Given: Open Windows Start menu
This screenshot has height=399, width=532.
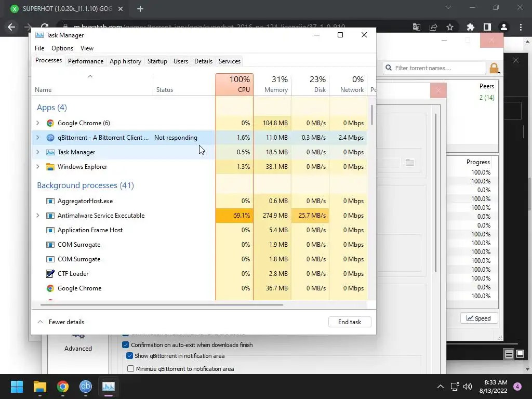Looking at the screenshot, I should click(17, 387).
